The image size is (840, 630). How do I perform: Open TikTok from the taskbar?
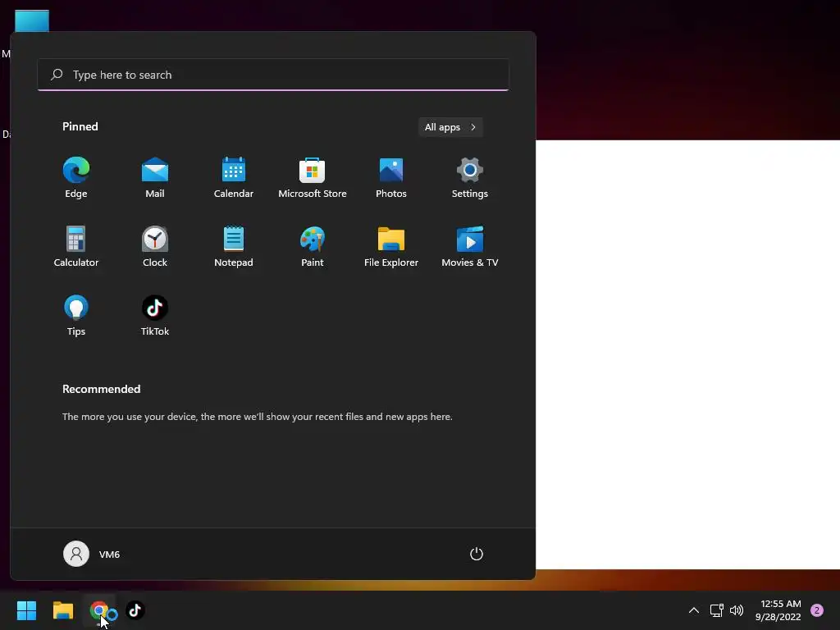(x=135, y=610)
